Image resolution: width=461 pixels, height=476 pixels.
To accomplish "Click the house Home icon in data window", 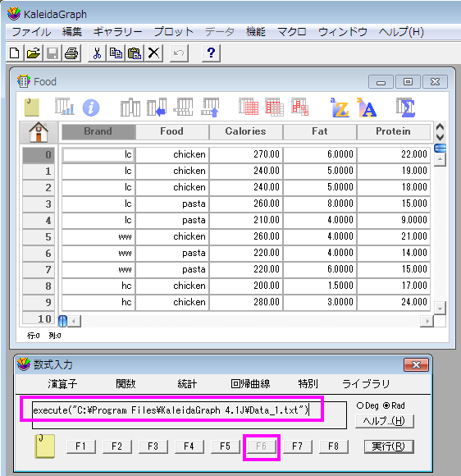I will pyautogui.click(x=39, y=132).
